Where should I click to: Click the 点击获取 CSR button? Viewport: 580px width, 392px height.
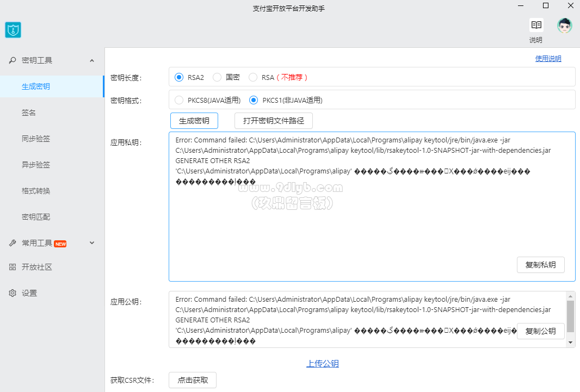coord(193,380)
